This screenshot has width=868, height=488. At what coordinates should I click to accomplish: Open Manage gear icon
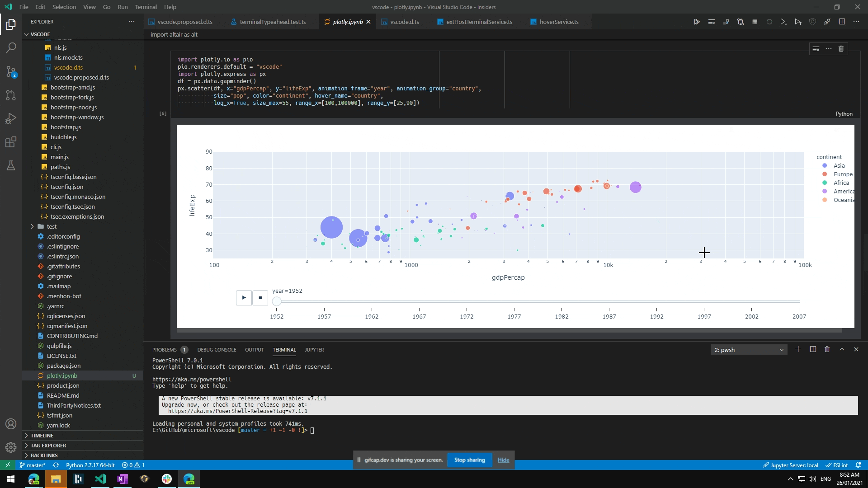[11, 447]
